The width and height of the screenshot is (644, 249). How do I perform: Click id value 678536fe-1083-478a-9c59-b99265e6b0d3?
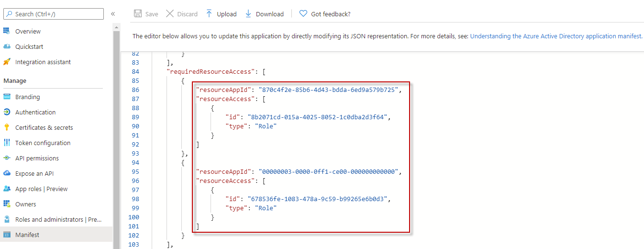(318, 199)
